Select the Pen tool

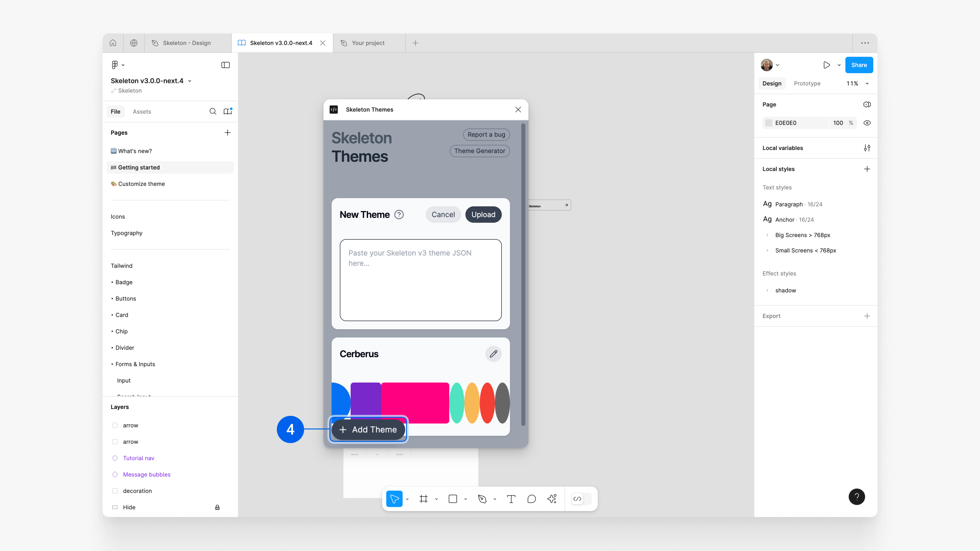coord(482,499)
